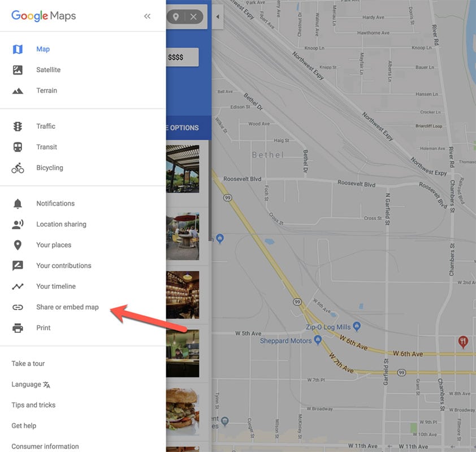Click the results panel scrollbar
This screenshot has width=476, height=452.
(210, 190)
